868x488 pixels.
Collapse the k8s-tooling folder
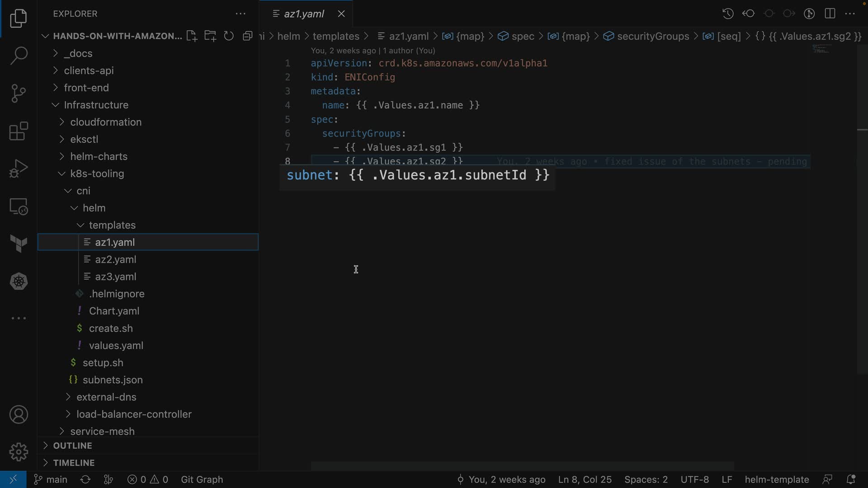click(x=97, y=174)
